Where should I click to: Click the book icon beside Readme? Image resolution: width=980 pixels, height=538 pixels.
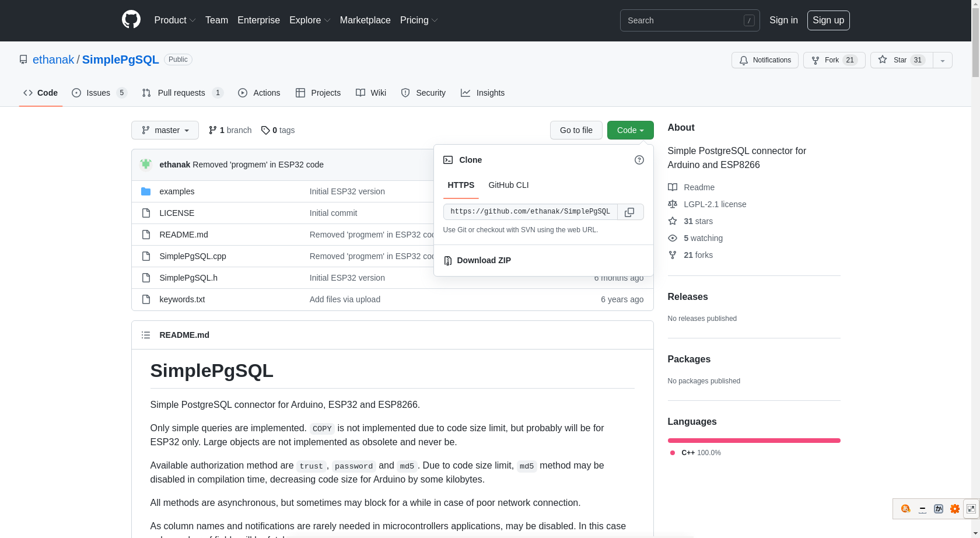pos(673,187)
